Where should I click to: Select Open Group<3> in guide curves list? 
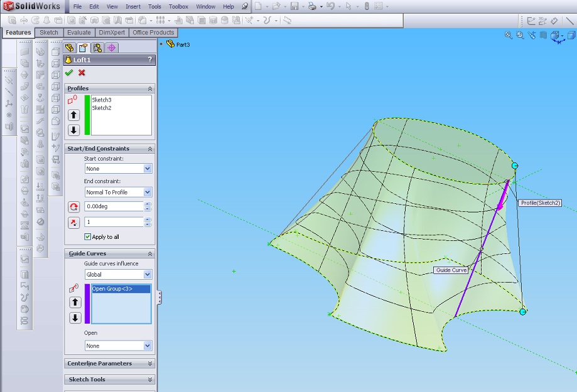[121, 289]
